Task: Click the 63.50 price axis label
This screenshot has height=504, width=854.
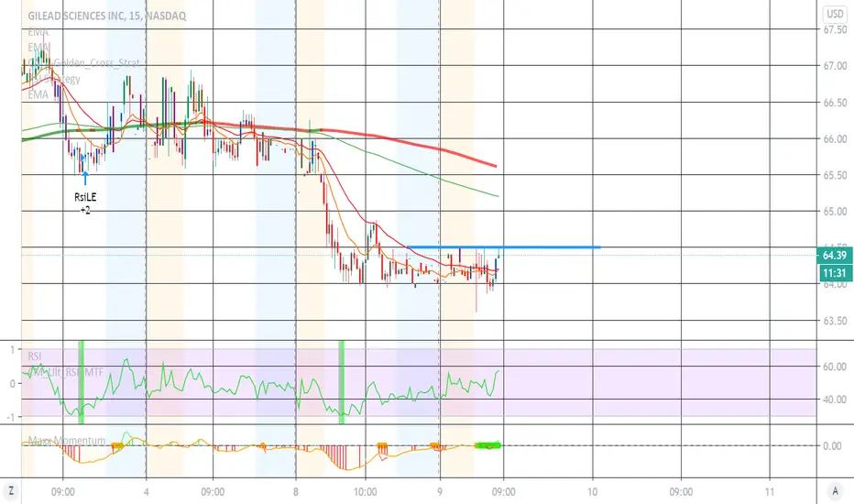Action: pyautogui.click(x=835, y=321)
